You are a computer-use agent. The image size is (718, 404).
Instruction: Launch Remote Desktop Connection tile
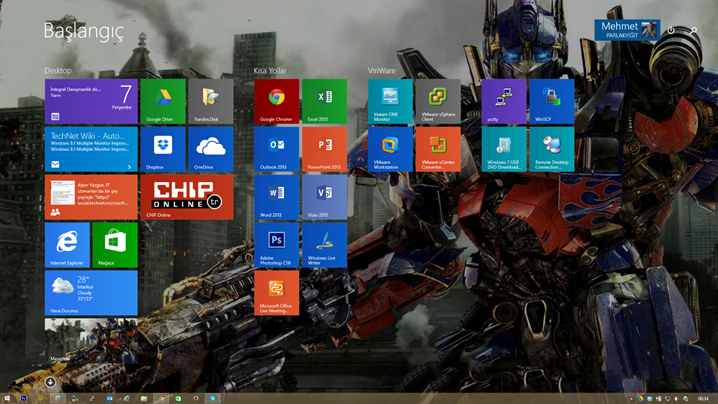[x=551, y=149]
